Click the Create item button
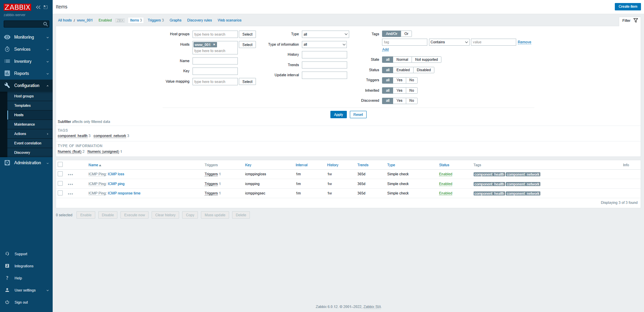The width and height of the screenshot is (644, 312). [x=628, y=7]
